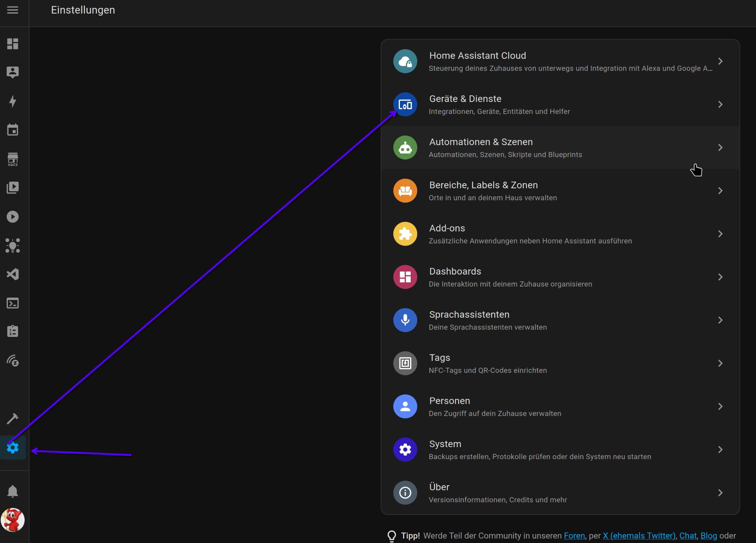Open the light bulb sidebar icon
The image size is (756, 543).
click(x=13, y=245)
